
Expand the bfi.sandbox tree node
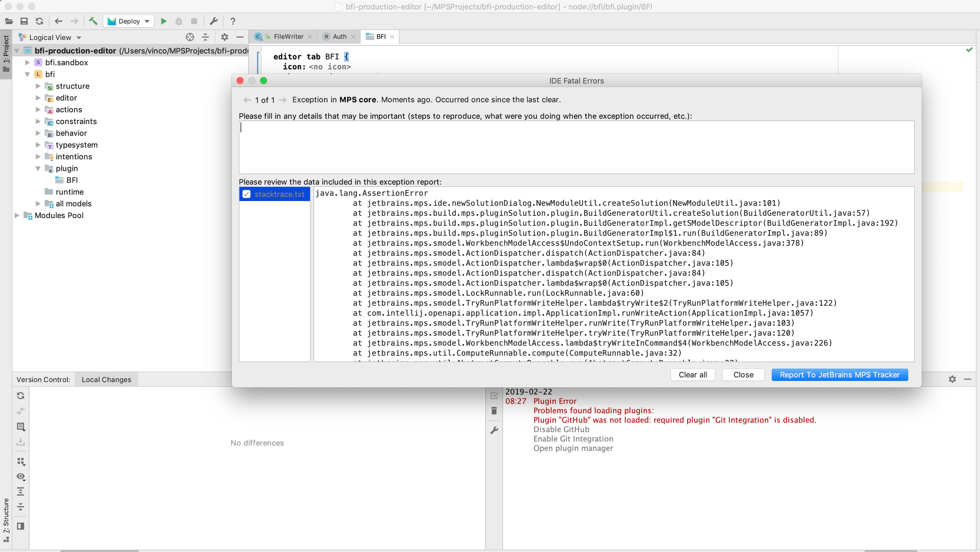(x=27, y=63)
